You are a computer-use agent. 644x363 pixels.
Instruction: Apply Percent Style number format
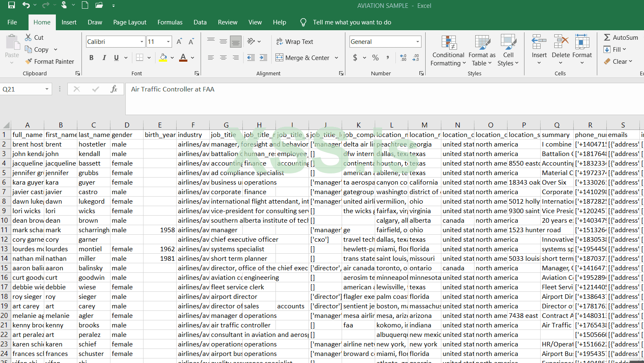pos(375,58)
